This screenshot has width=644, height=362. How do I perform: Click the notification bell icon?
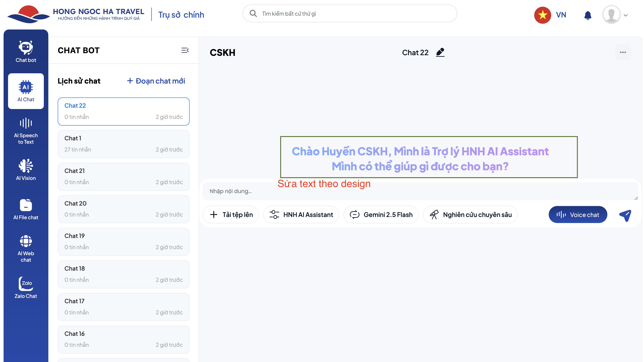point(587,15)
